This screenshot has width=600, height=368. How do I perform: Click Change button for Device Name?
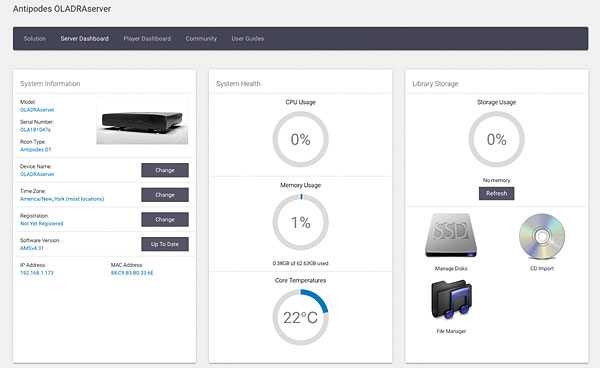click(x=165, y=170)
